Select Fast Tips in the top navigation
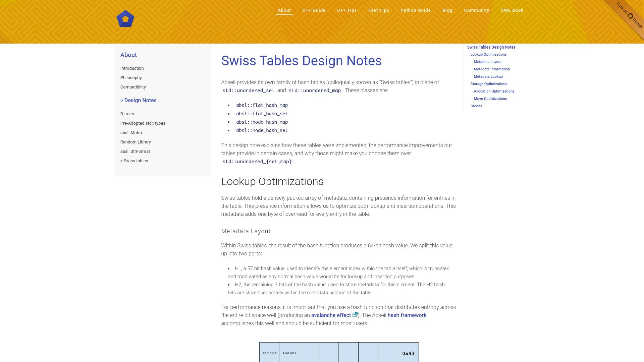Screen dimensions: 644x362 click(379, 10)
